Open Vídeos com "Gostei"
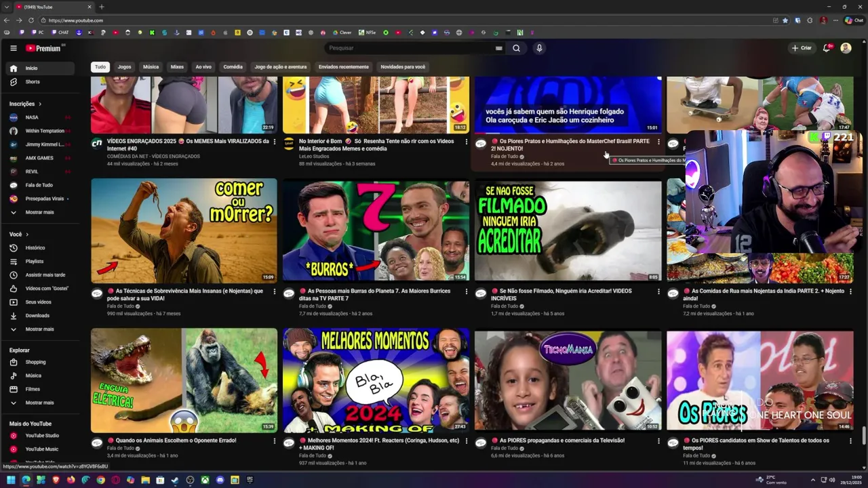 click(41, 288)
